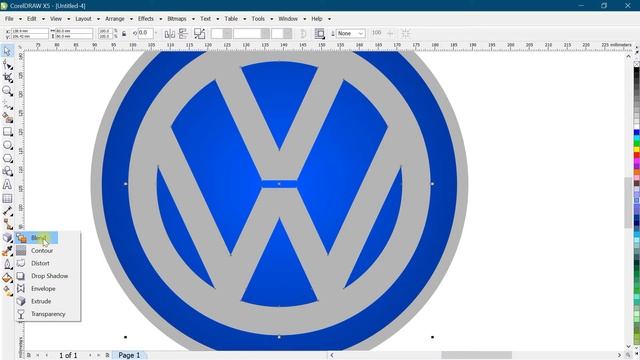Select the Crop tool
Image resolution: width=640 pixels, height=360 pixels.
click(x=7, y=78)
